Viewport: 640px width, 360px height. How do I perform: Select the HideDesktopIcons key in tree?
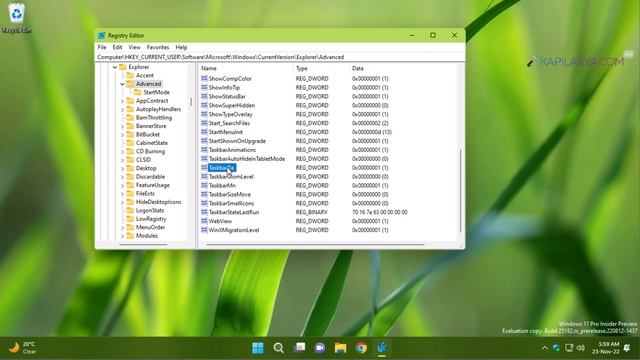tap(158, 202)
